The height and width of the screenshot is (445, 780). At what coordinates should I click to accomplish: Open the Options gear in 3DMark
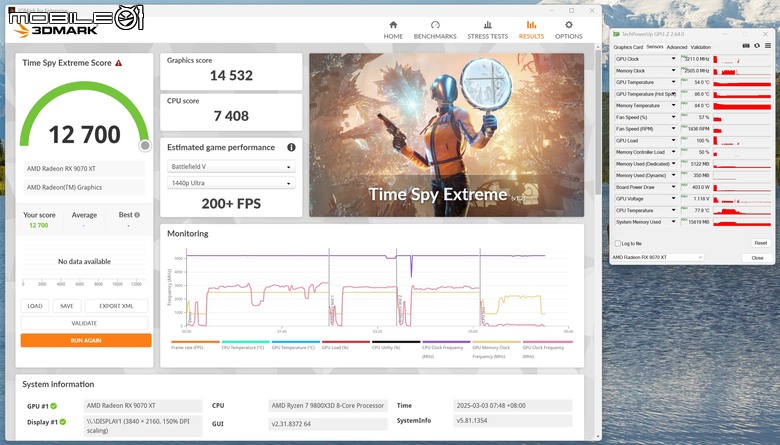569,25
